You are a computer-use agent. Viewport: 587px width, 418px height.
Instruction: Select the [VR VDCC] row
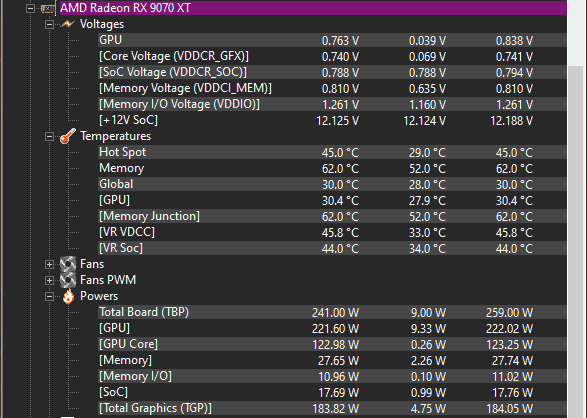[332, 232]
